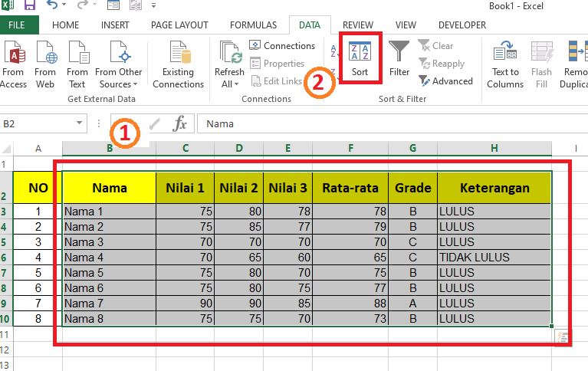This screenshot has height=371, width=588.
Task: Select the TIDAK LULUS cell
Action: [494, 258]
